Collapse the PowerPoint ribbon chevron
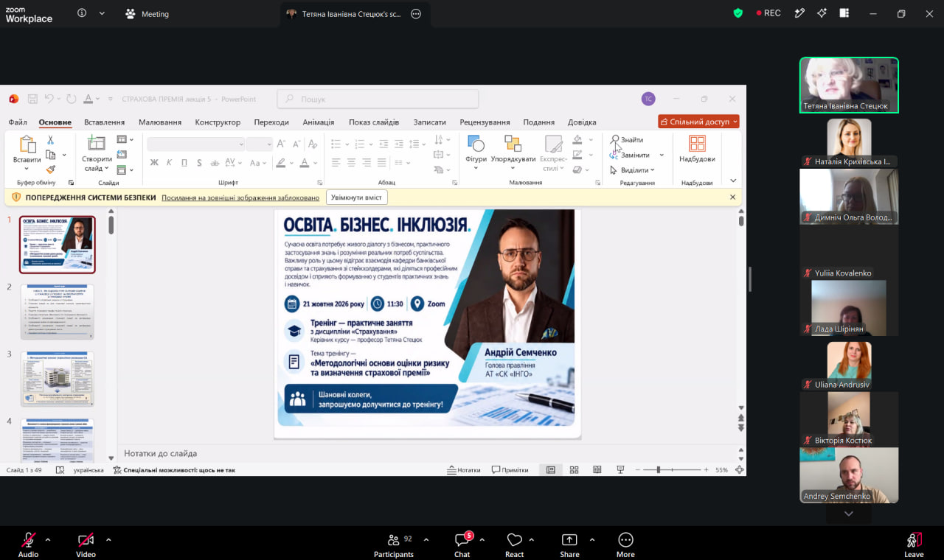The width and height of the screenshot is (944, 560). coord(733,181)
